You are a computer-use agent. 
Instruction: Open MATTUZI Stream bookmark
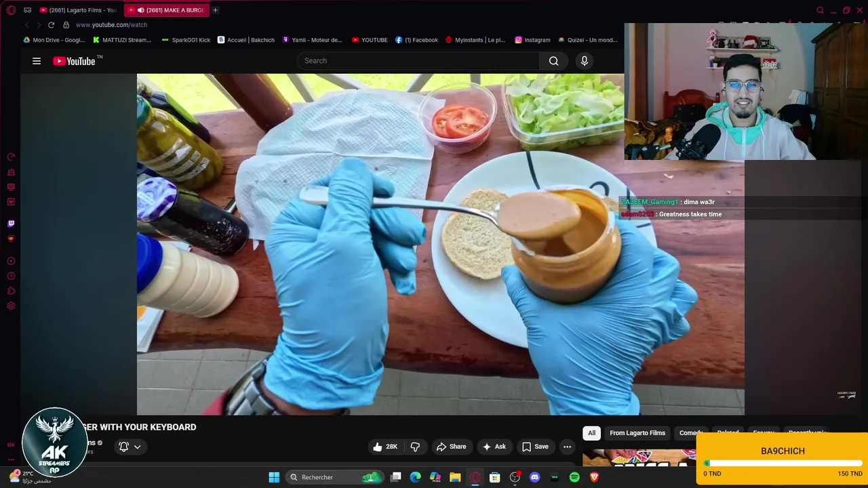coord(122,40)
